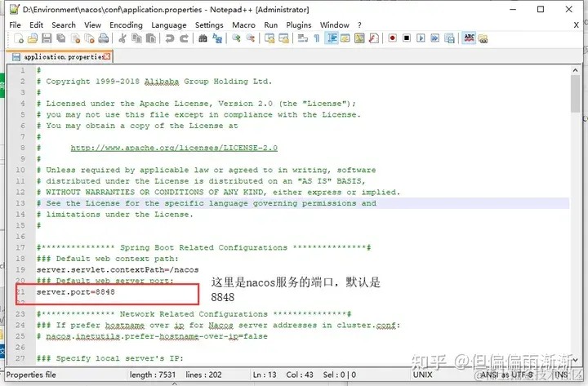Close document via menu bar X
The image size is (588, 386).
pos(577,25)
